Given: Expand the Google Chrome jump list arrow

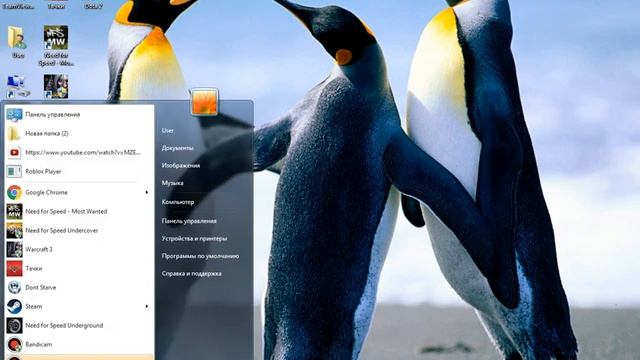Looking at the screenshot, I should [147, 192].
